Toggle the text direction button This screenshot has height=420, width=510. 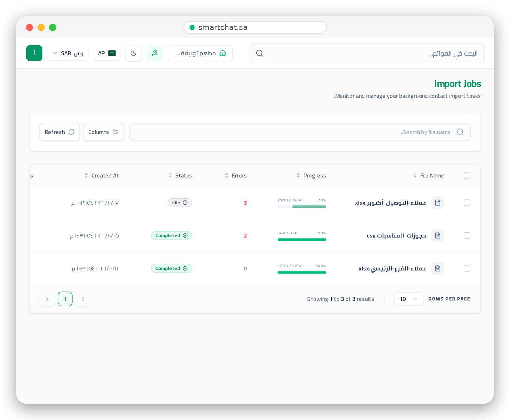click(x=155, y=53)
